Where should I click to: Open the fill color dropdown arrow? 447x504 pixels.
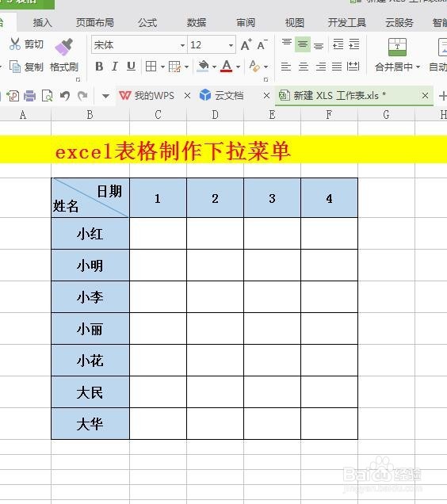click(214, 67)
